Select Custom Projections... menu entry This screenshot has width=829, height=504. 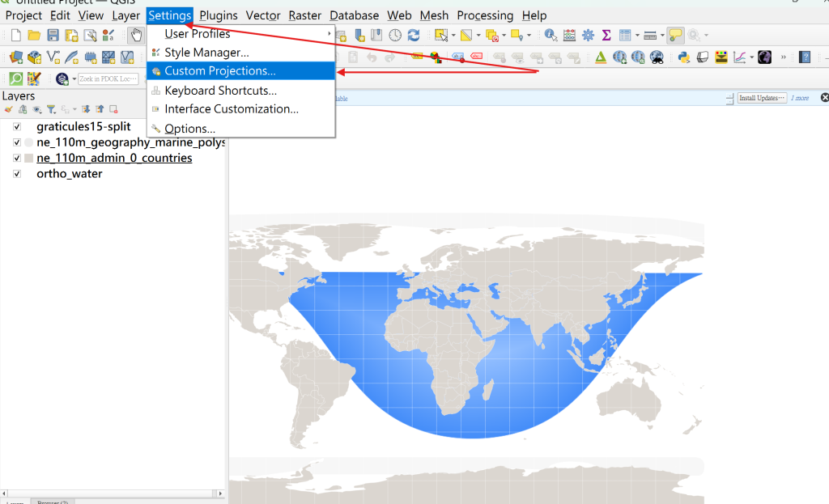click(241, 71)
